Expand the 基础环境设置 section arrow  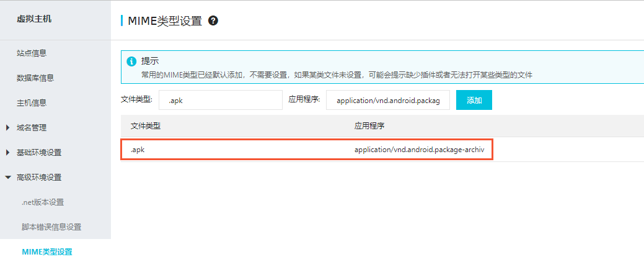pyautogui.click(x=7, y=153)
